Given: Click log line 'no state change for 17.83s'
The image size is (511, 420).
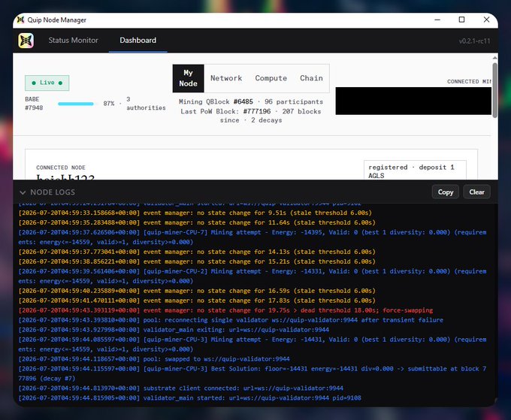Looking at the screenshot, I should pyautogui.click(x=197, y=301).
